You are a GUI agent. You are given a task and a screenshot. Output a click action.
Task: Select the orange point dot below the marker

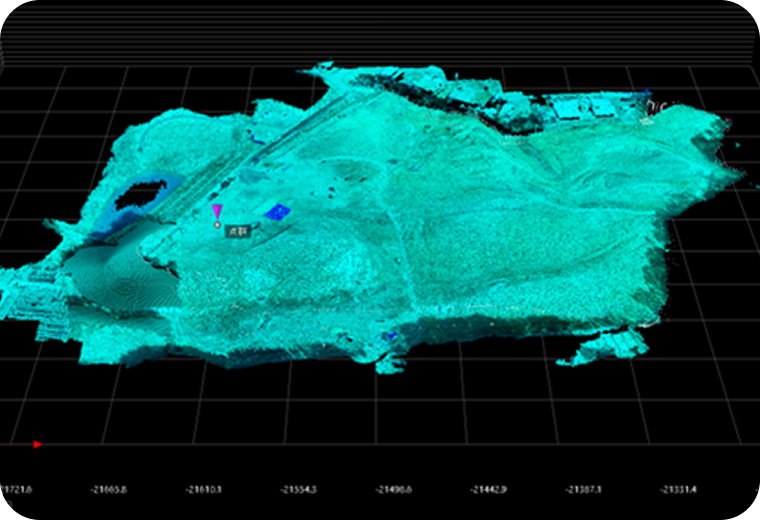pyautogui.click(x=217, y=225)
